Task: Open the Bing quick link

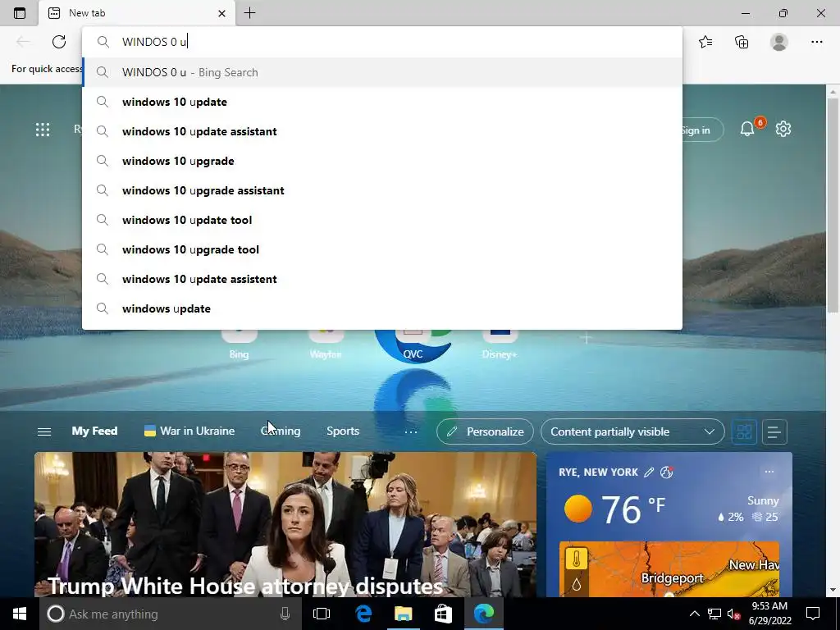Action: coord(239,345)
